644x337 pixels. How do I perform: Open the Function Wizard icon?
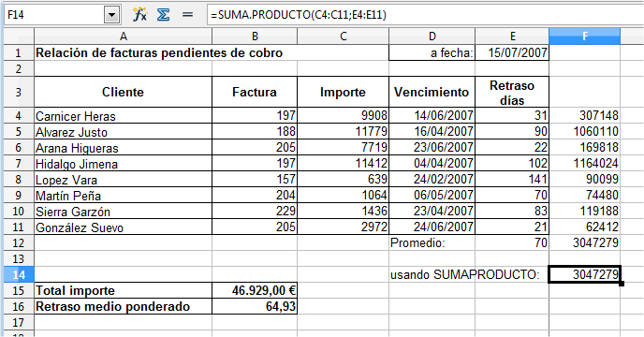tap(139, 15)
